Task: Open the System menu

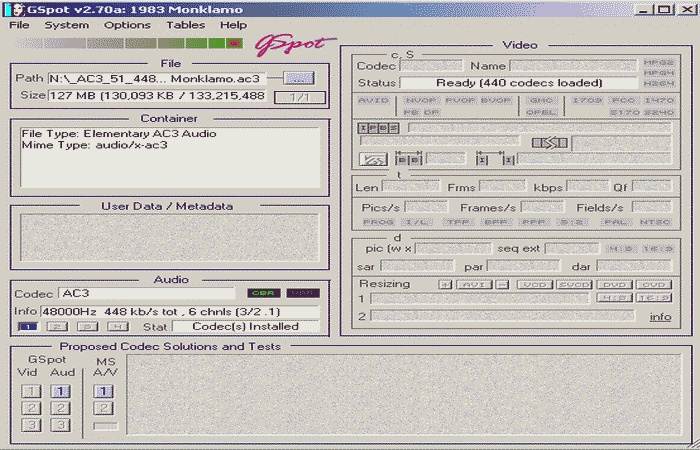Action: (x=66, y=24)
